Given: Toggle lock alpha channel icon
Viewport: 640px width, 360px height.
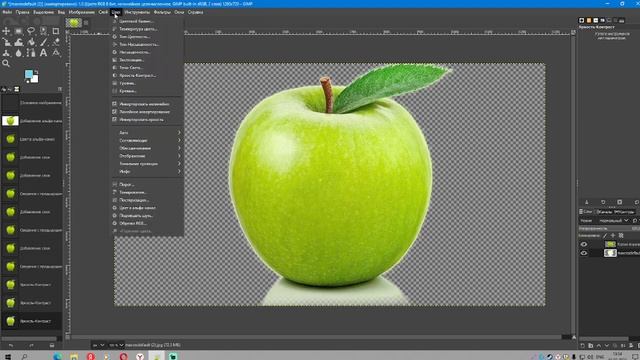Looking at the screenshot, I should (x=621, y=236).
